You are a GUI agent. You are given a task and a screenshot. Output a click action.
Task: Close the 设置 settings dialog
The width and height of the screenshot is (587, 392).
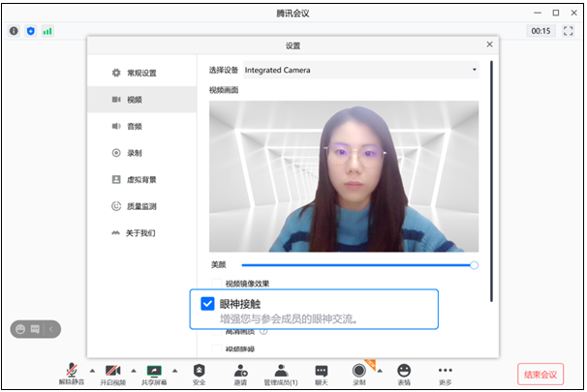click(489, 45)
